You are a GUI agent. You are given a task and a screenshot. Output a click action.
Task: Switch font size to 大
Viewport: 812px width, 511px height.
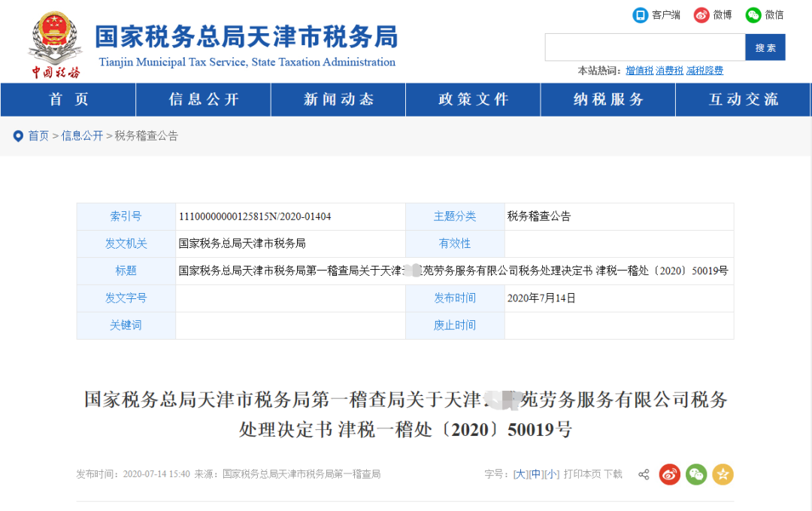tap(519, 474)
